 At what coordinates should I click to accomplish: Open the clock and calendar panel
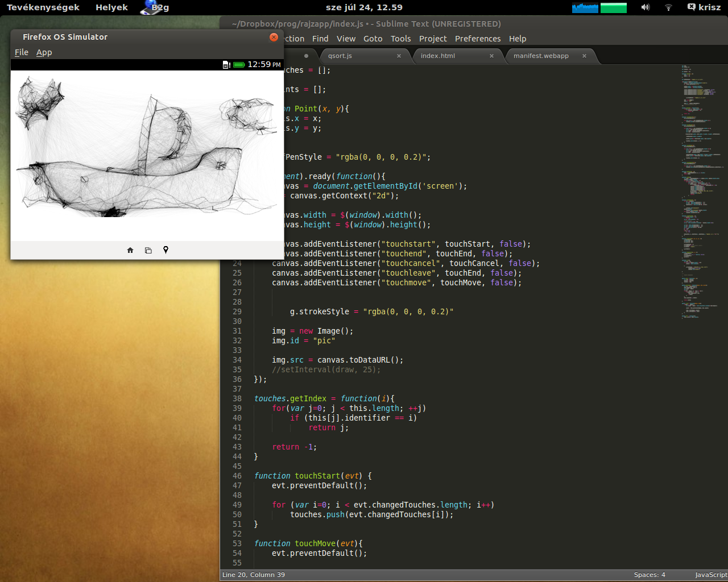(364, 7)
